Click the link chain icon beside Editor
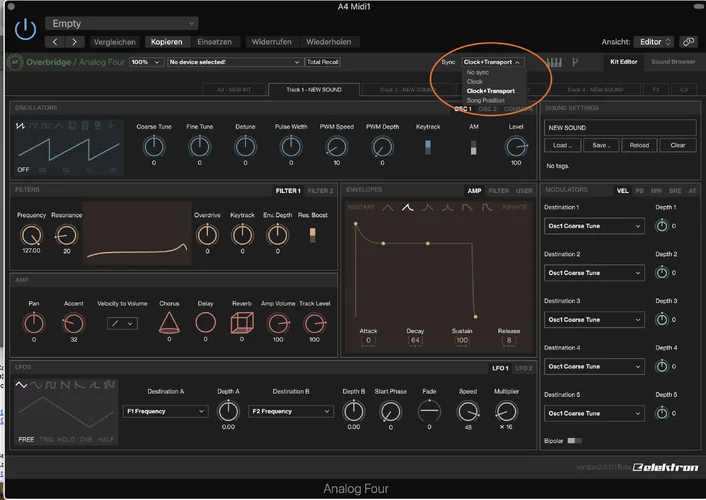The image size is (706, 500). (688, 42)
